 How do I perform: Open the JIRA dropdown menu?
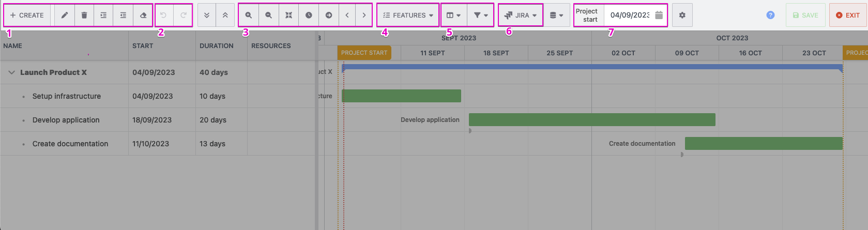pyautogui.click(x=521, y=16)
